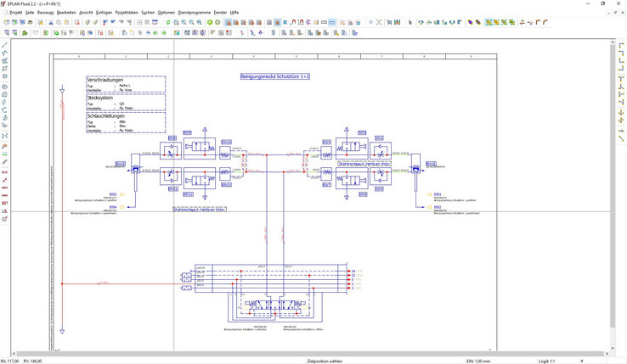Screen dimensions: 627x364
Task: Toggle the highlighted grid snap icon
Action: pyautogui.click(x=277, y=22)
